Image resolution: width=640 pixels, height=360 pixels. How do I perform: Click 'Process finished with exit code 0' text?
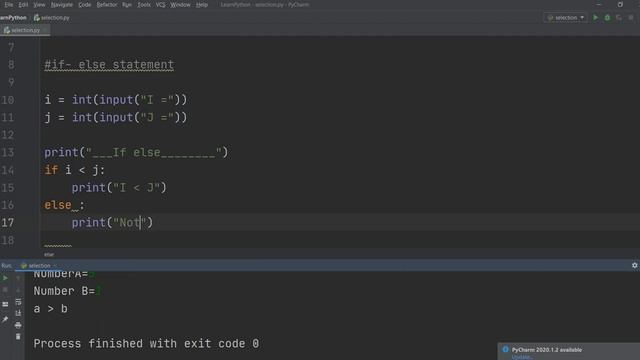coord(146,344)
